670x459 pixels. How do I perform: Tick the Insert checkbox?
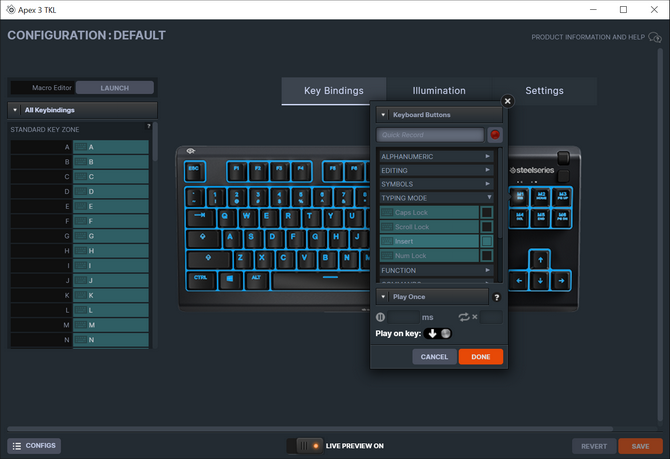[x=487, y=241]
